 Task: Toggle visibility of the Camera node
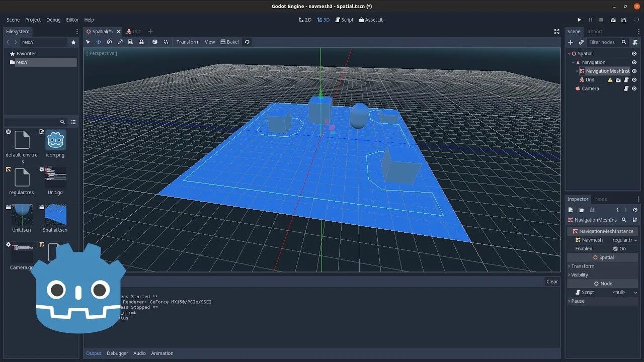click(x=634, y=88)
